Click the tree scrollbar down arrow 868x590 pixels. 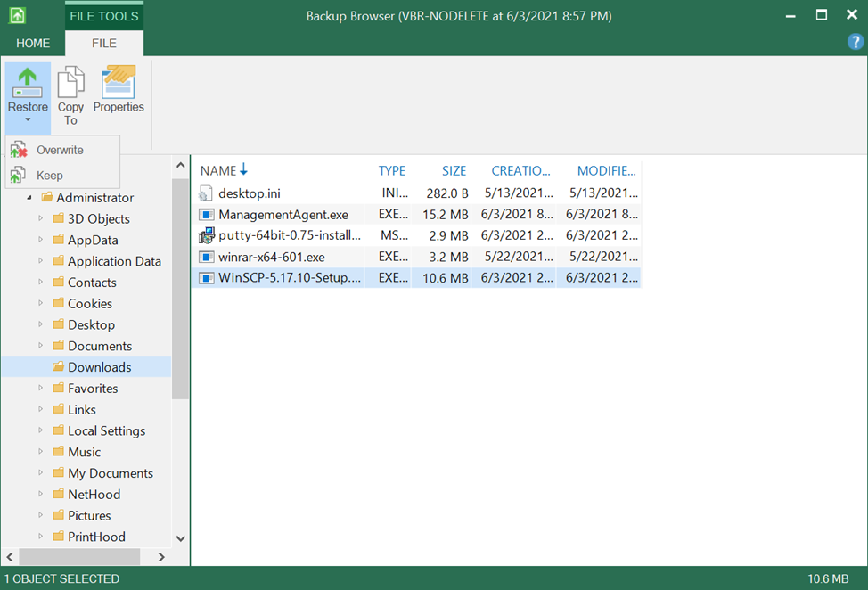pyautogui.click(x=181, y=538)
